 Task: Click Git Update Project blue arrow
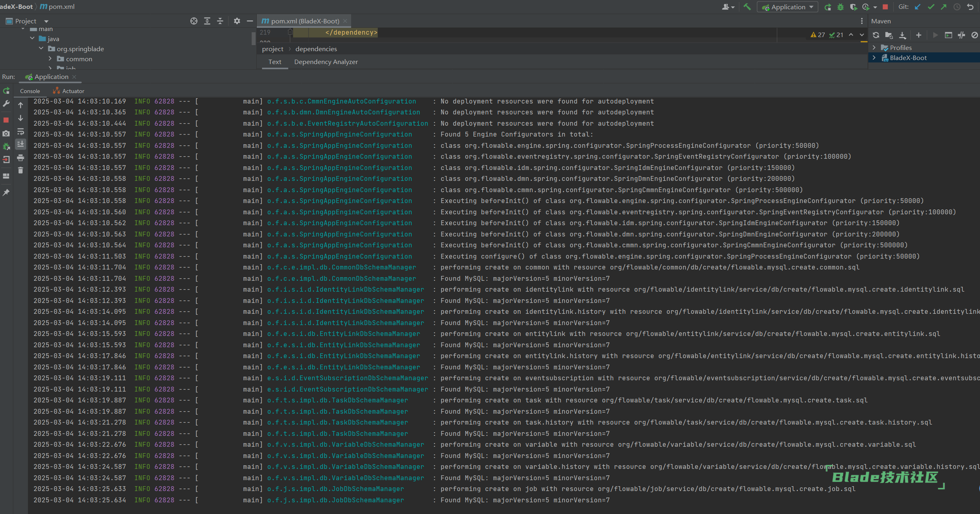(x=918, y=7)
